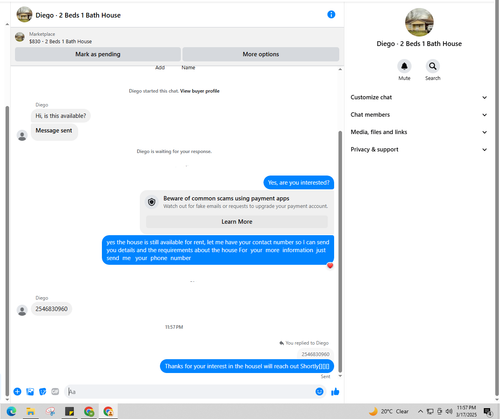Open network status tray icon
The width and height of the screenshot is (500, 419).
pos(430,411)
